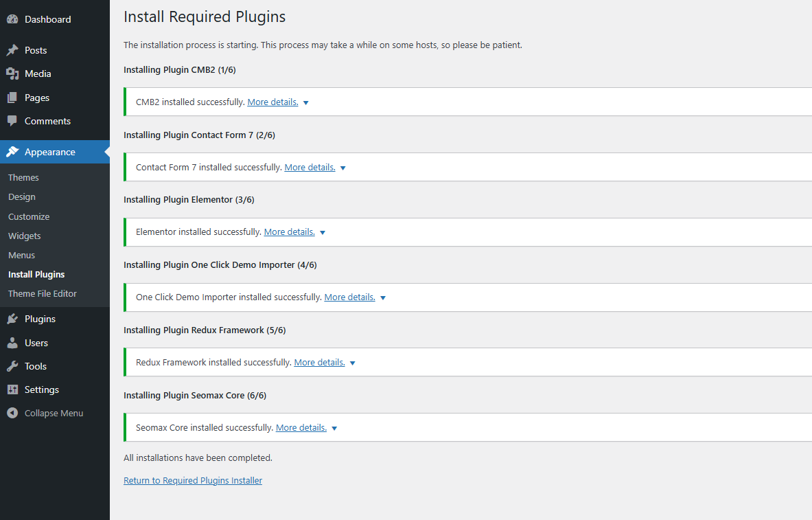Click 'All installations have been completed.' text
The width and height of the screenshot is (812, 520).
click(x=198, y=457)
